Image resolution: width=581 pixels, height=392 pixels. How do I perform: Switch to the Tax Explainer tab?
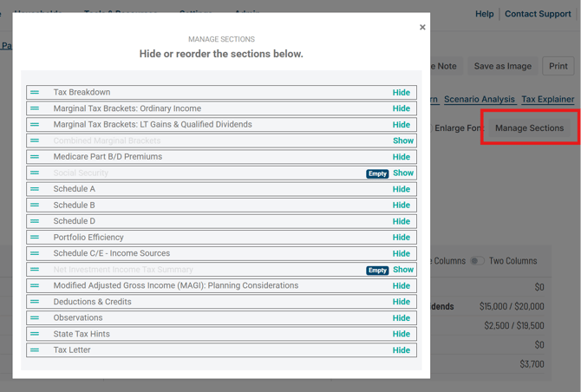click(547, 100)
